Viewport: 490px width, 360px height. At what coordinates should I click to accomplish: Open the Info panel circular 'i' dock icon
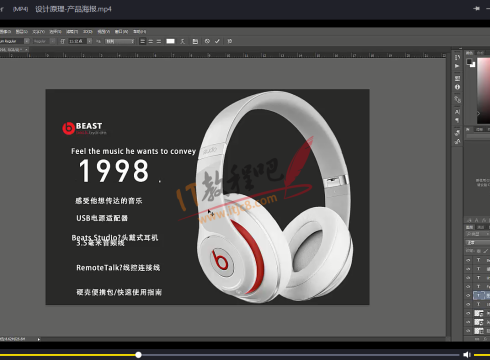457,87
